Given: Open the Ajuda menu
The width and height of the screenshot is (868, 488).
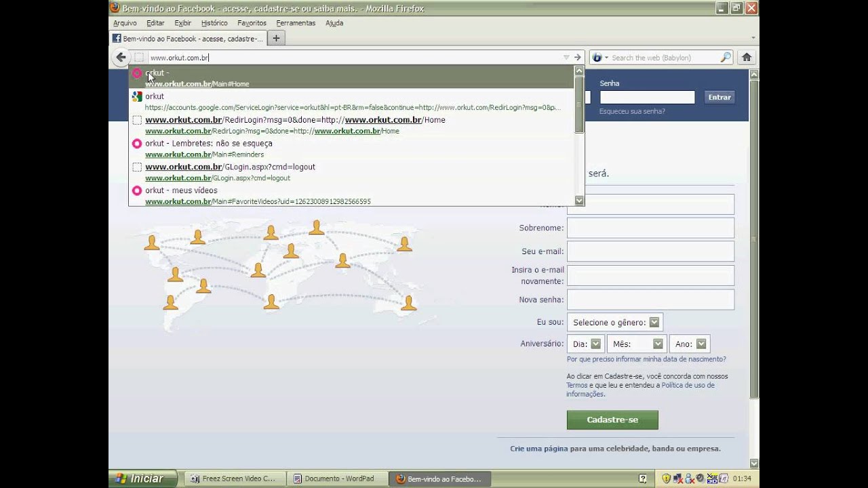Looking at the screenshot, I should (x=334, y=23).
